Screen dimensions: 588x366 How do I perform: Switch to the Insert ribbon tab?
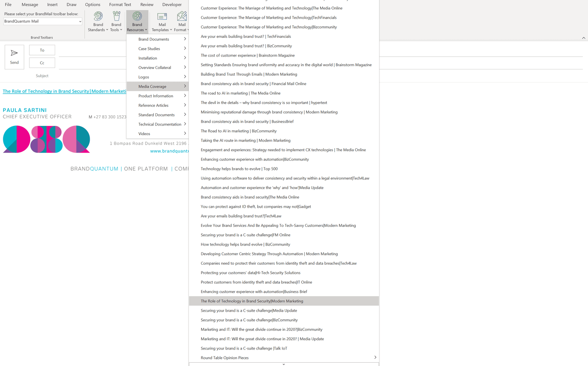click(52, 5)
